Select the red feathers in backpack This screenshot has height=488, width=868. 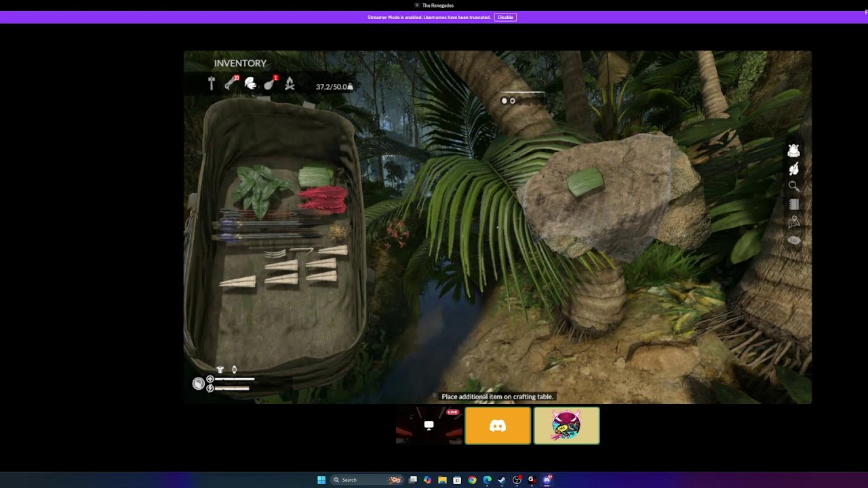pyautogui.click(x=323, y=201)
